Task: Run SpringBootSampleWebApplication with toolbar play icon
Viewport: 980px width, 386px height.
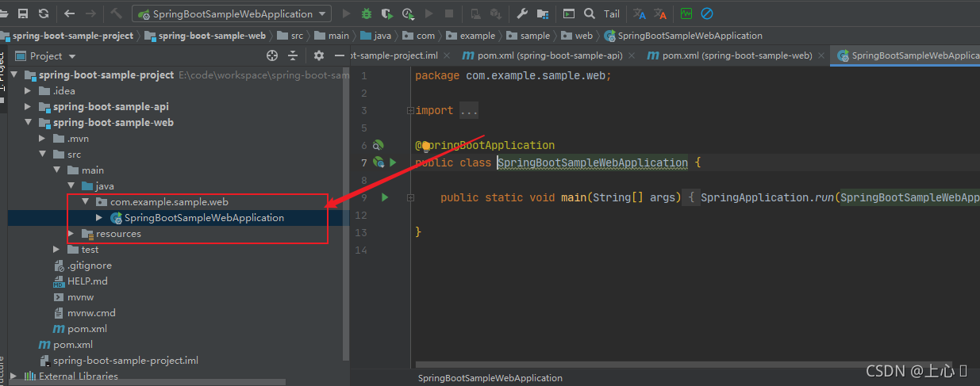Action: (x=346, y=13)
